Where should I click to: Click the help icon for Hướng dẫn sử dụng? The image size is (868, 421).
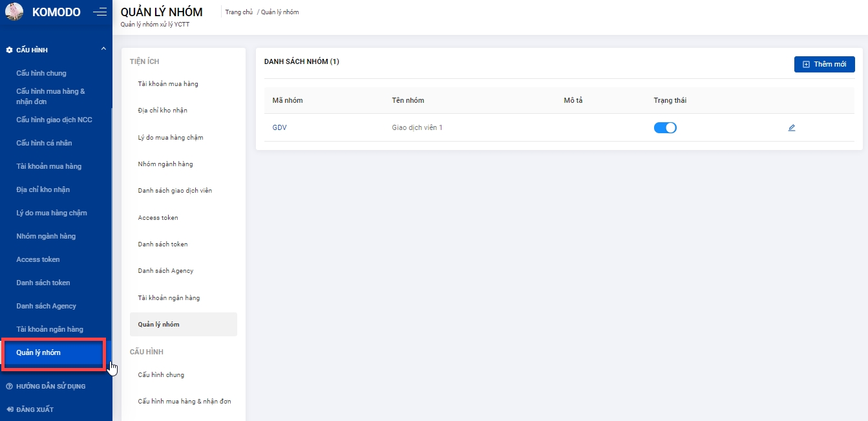[9, 386]
